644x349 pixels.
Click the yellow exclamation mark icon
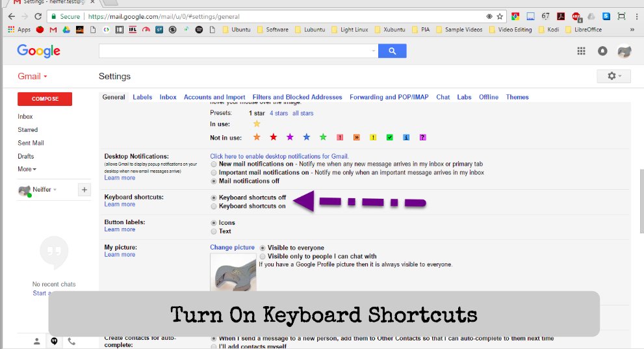tap(373, 138)
